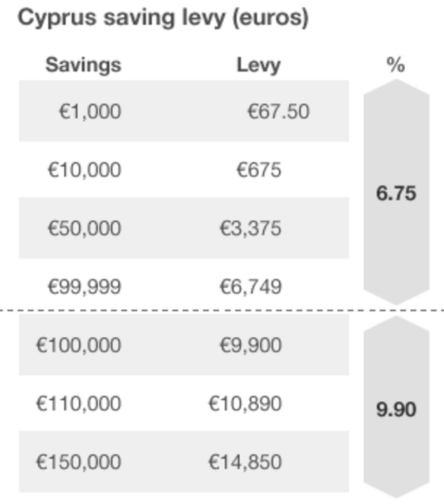Click the €10,000 savings value
The width and height of the screenshot is (444, 504).
(84, 170)
